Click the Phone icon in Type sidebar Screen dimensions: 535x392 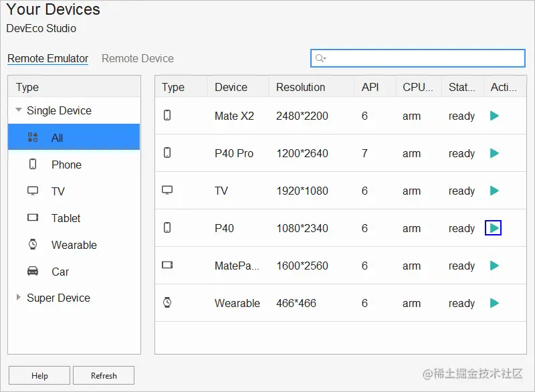click(33, 164)
